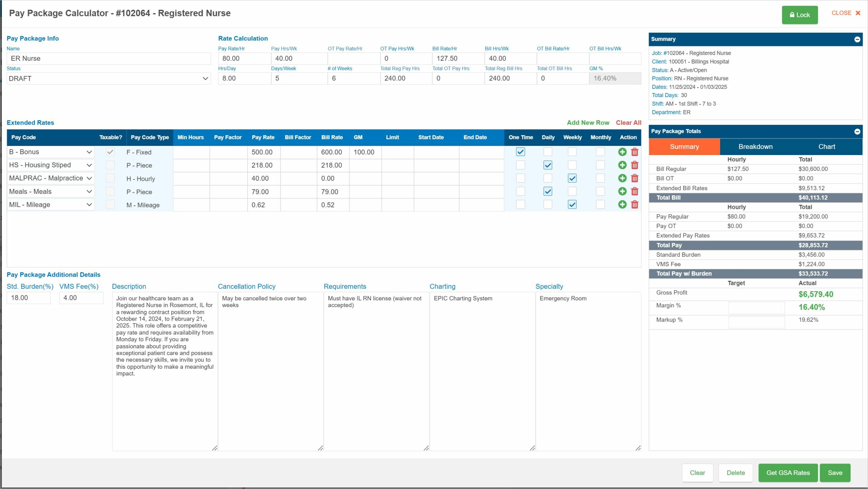Click the Pay Rate field for MALPRAC row
This screenshot has width=868, height=489.
click(262, 178)
